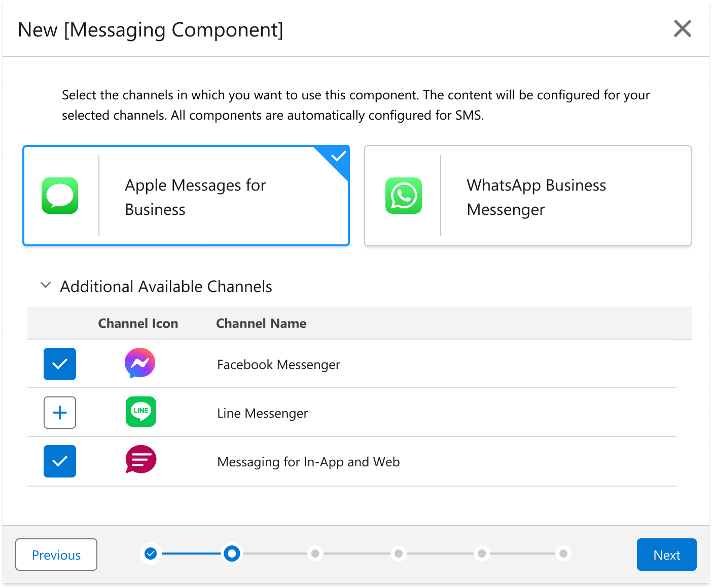Jump to the last progress step
712x588 pixels.
click(x=563, y=554)
